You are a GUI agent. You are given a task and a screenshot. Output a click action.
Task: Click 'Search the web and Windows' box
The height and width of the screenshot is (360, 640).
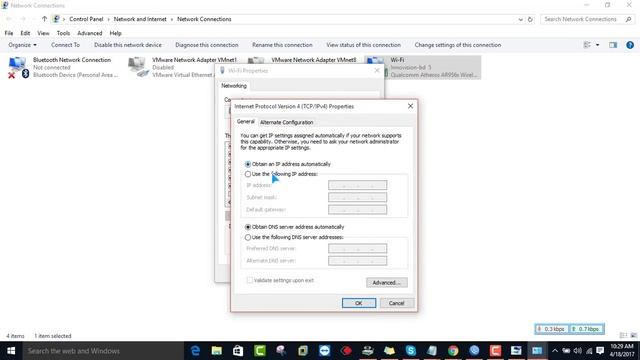click(x=103, y=351)
